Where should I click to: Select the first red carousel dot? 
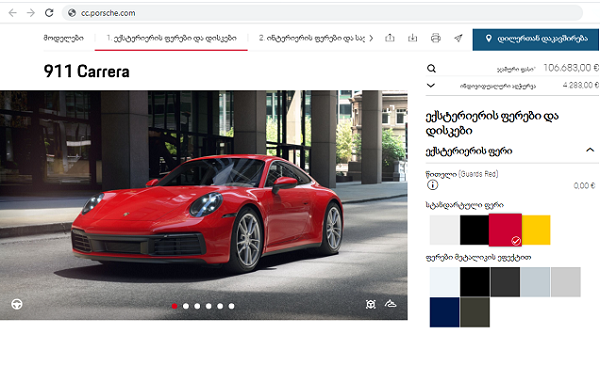[x=174, y=306]
